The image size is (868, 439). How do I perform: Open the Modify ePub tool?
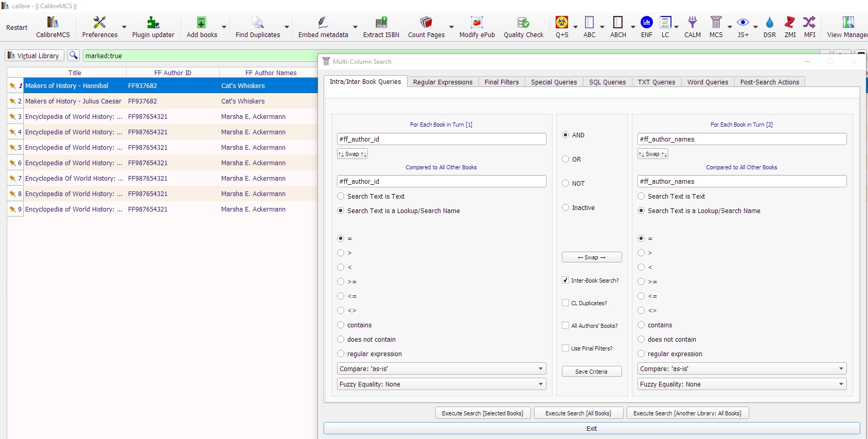click(x=477, y=27)
